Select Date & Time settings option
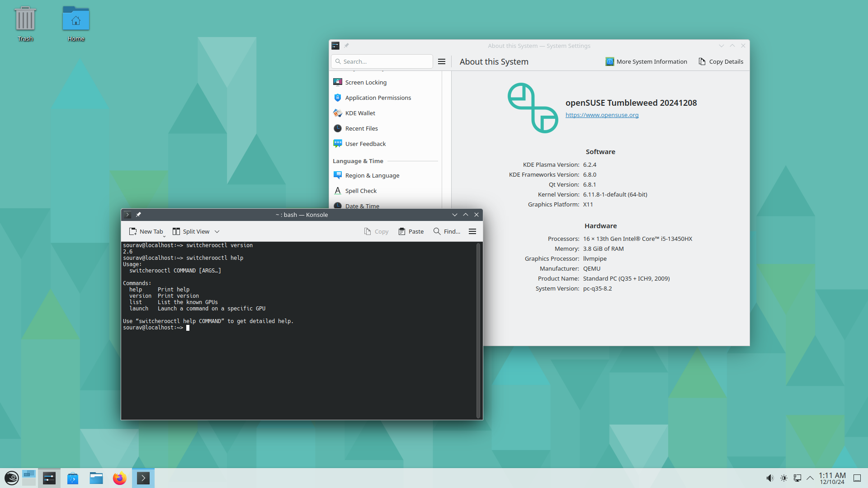The width and height of the screenshot is (868, 488). pyautogui.click(x=361, y=206)
